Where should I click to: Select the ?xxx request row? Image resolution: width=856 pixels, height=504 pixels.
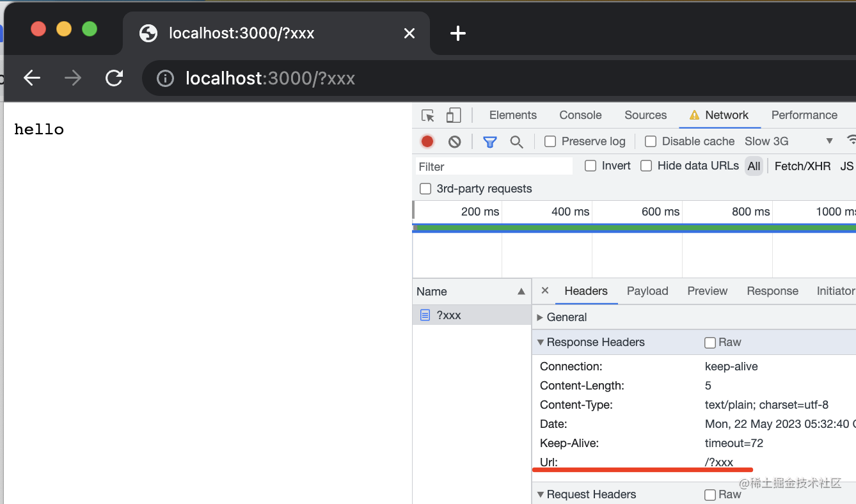472,315
